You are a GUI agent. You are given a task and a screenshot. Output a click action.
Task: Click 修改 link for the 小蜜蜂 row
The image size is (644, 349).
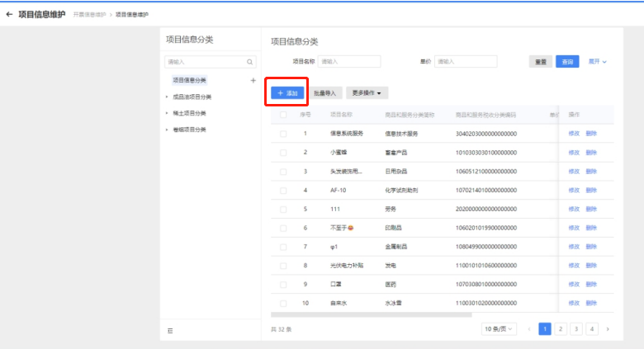coord(574,152)
